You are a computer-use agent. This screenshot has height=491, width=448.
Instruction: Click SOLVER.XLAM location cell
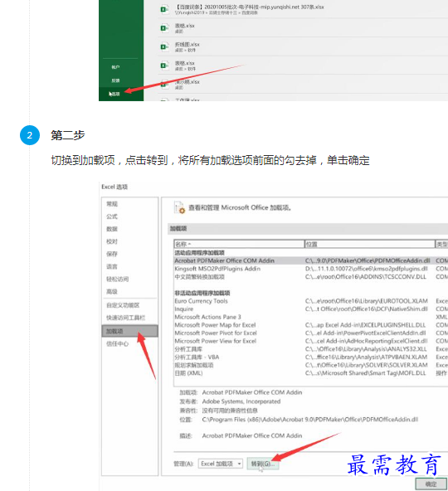tap(367, 365)
